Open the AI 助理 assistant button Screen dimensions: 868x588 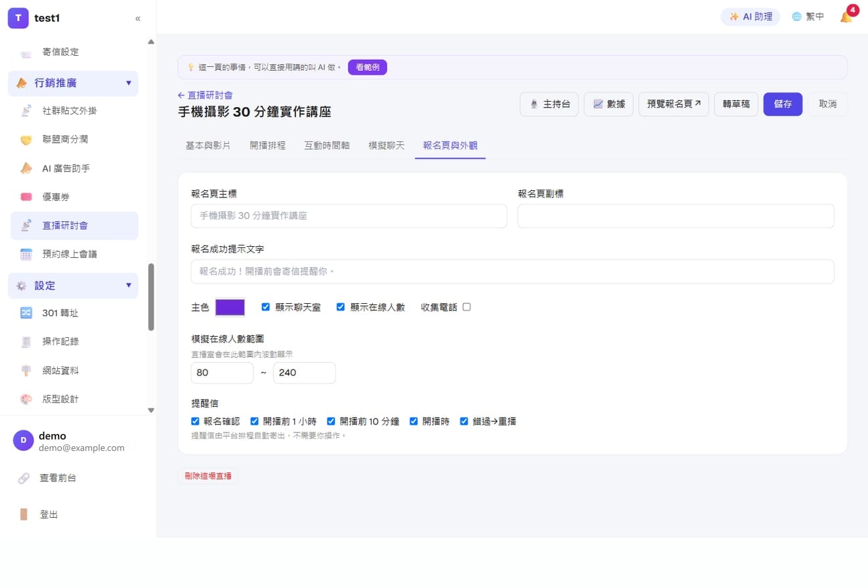coord(750,17)
